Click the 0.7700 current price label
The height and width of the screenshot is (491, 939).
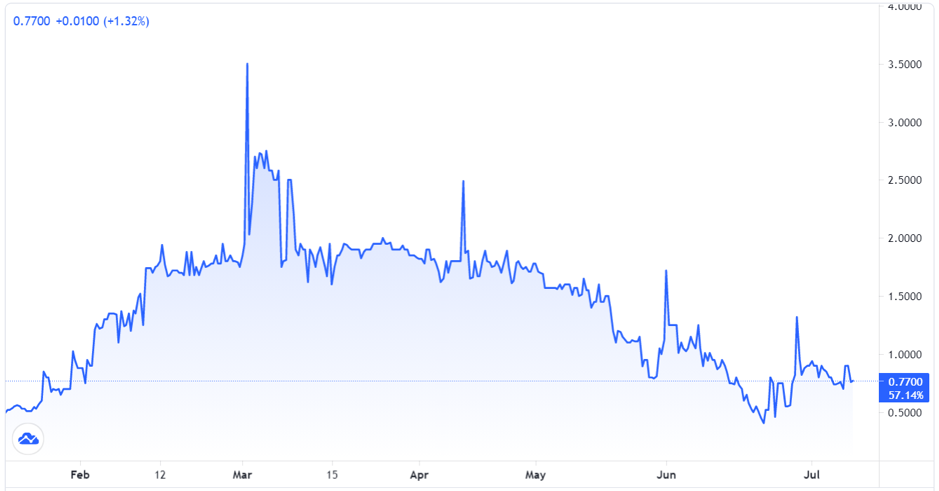tap(905, 381)
